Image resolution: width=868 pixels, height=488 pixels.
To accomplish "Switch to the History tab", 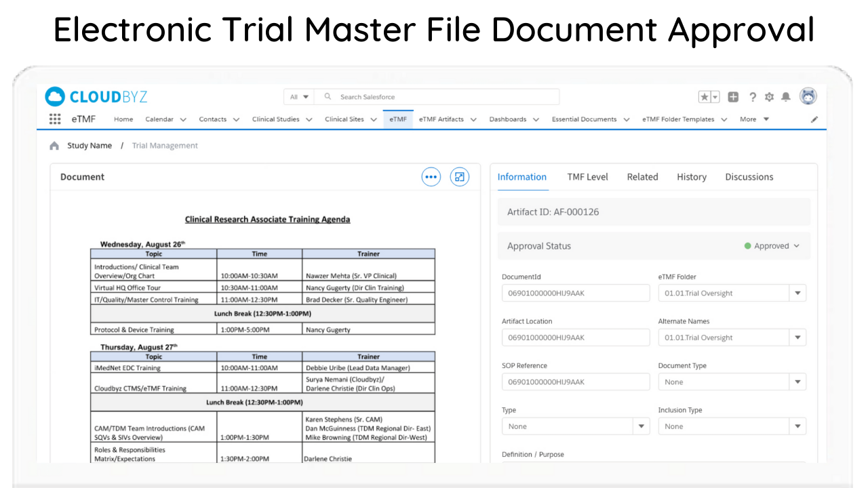I will [692, 177].
